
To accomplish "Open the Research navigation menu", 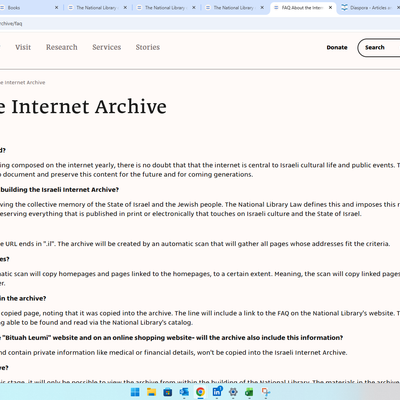I will 62,47.
